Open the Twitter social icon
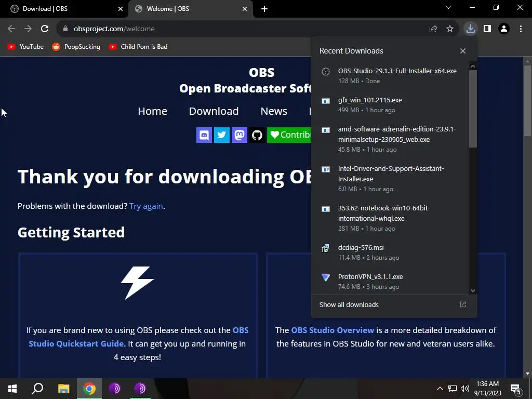This screenshot has width=532, height=399. (222, 135)
